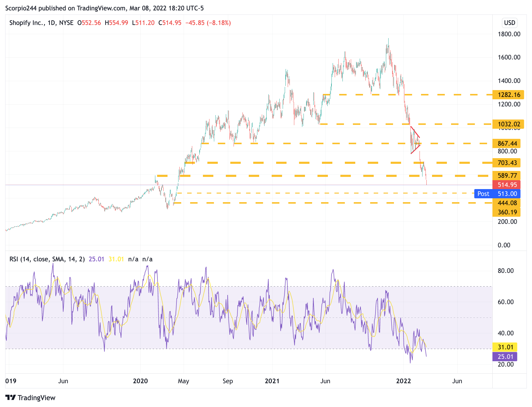Image resolution: width=532 pixels, height=407 pixels.
Task: Click the 703.43 price level label
Action: [x=507, y=163]
